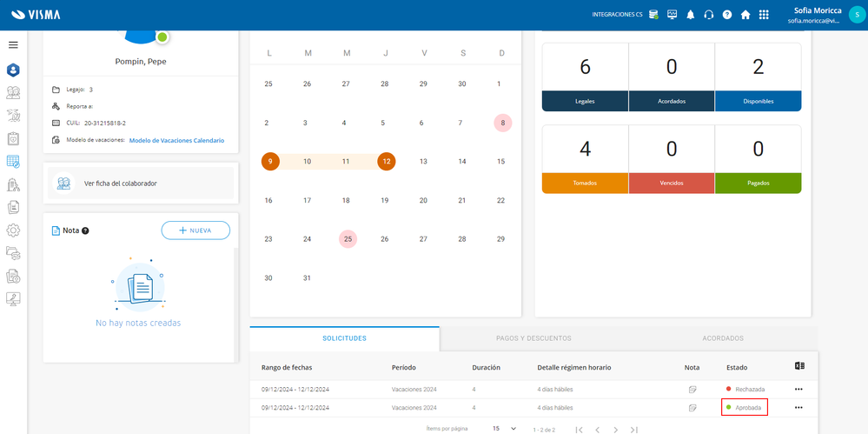868x434 pixels.
Task: Click the Aprobada status label
Action: tap(748, 407)
